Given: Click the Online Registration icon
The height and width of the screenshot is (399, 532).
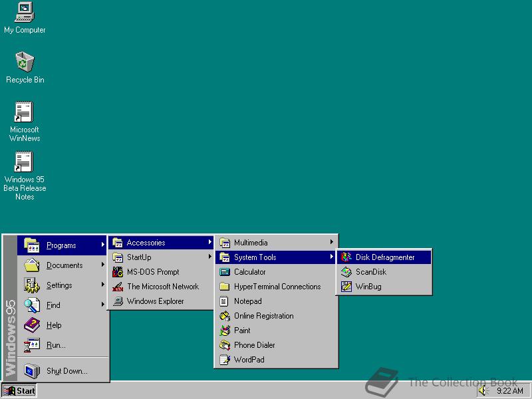Looking at the screenshot, I should tap(225, 315).
